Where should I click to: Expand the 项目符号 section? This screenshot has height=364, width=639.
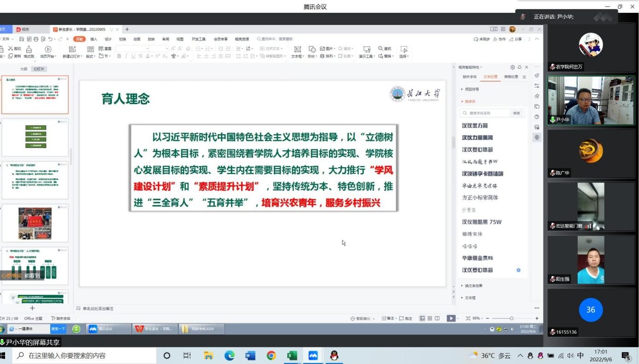coord(470,89)
